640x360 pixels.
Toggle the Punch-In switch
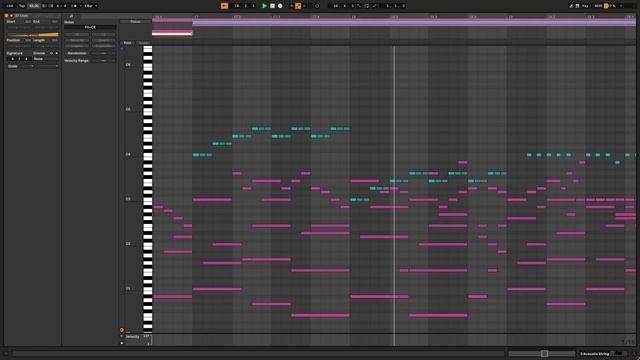pos(360,6)
